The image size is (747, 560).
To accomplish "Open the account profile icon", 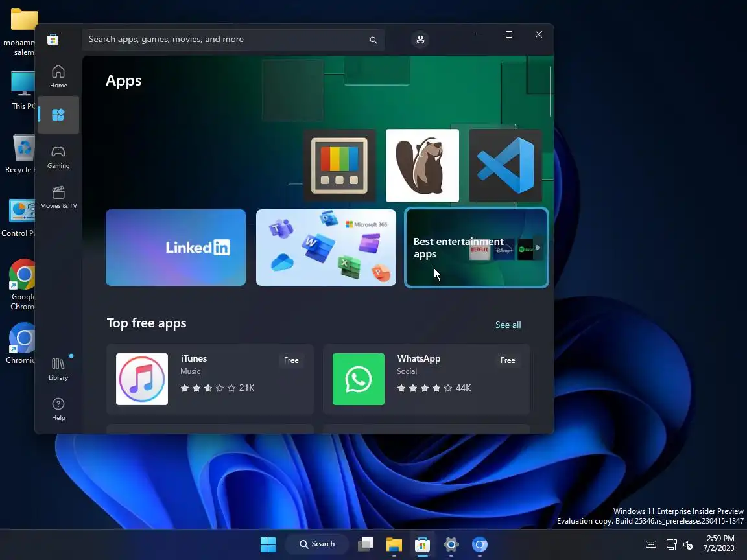I will point(420,40).
